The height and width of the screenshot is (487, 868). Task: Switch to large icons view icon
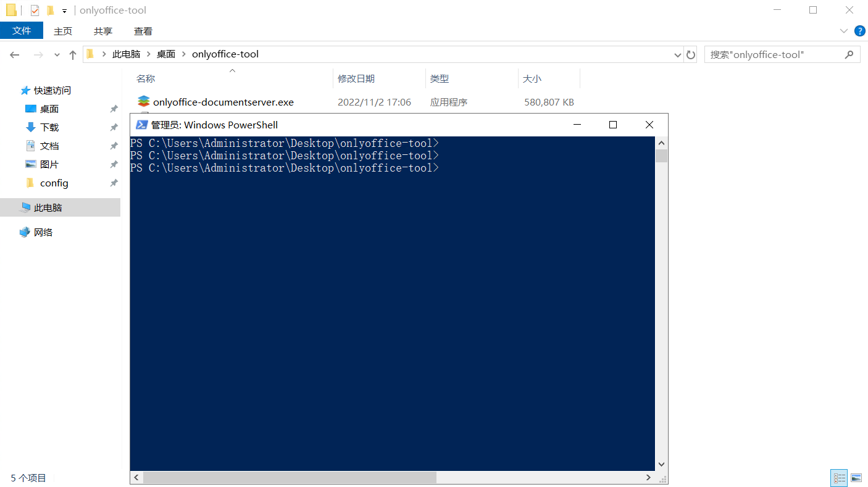click(856, 478)
